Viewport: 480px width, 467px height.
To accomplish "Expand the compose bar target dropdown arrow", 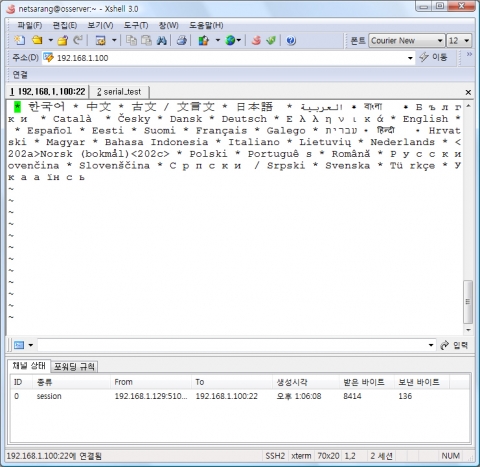I will [x=31, y=345].
